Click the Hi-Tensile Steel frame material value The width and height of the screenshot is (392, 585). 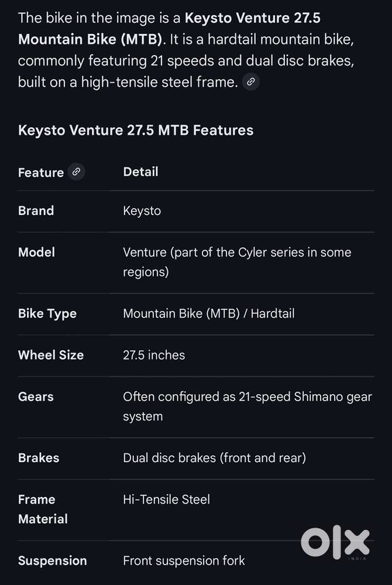pyautogui.click(x=166, y=500)
